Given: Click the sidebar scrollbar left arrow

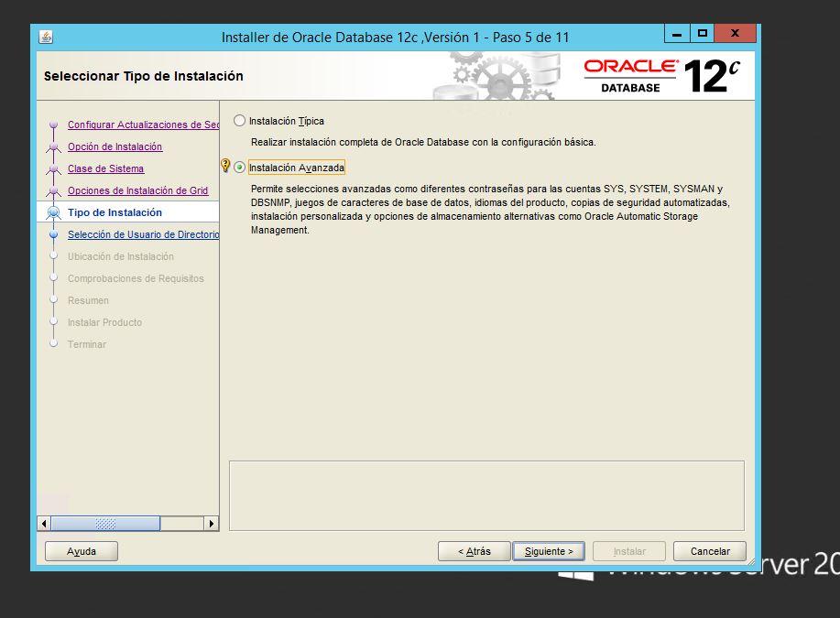Looking at the screenshot, I should coord(44,523).
